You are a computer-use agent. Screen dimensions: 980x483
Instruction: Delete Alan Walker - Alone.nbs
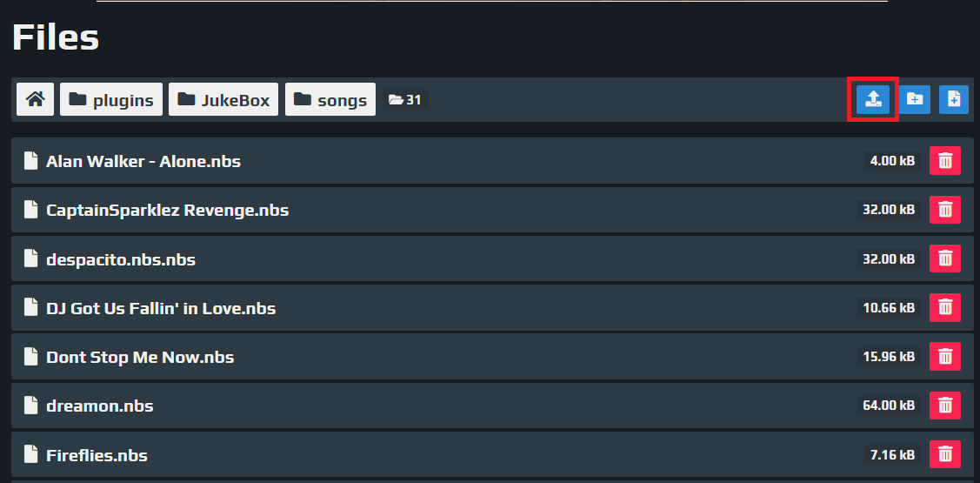[945, 161]
